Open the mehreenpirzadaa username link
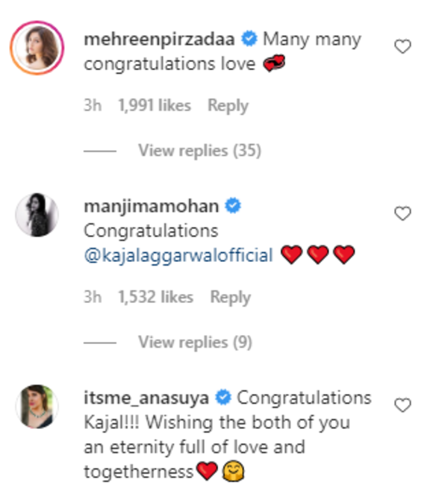 point(159,40)
